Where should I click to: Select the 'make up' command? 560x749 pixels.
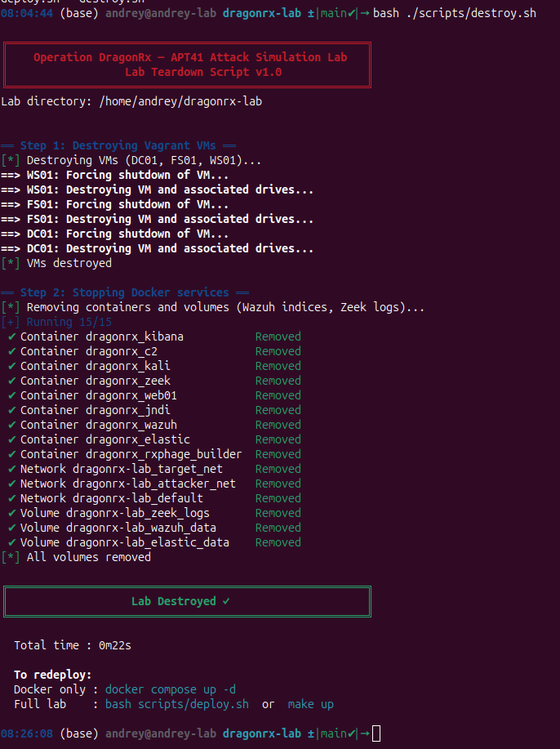click(311, 705)
